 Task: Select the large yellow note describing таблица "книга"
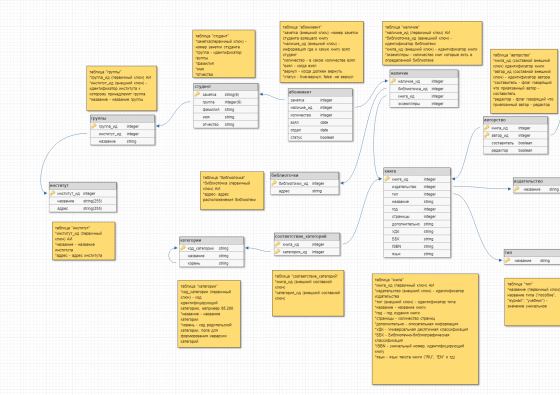[x=425, y=329]
